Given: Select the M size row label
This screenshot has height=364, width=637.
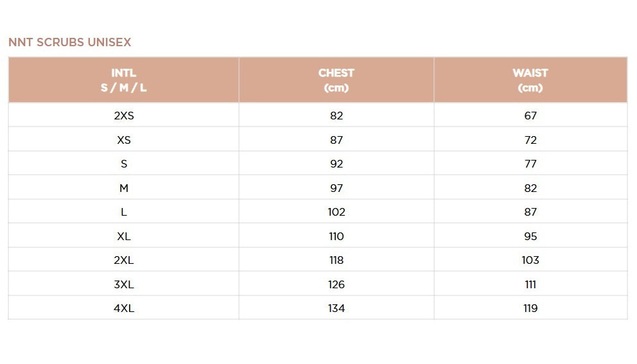Looking at the screenshot, I should coord(124,188).
